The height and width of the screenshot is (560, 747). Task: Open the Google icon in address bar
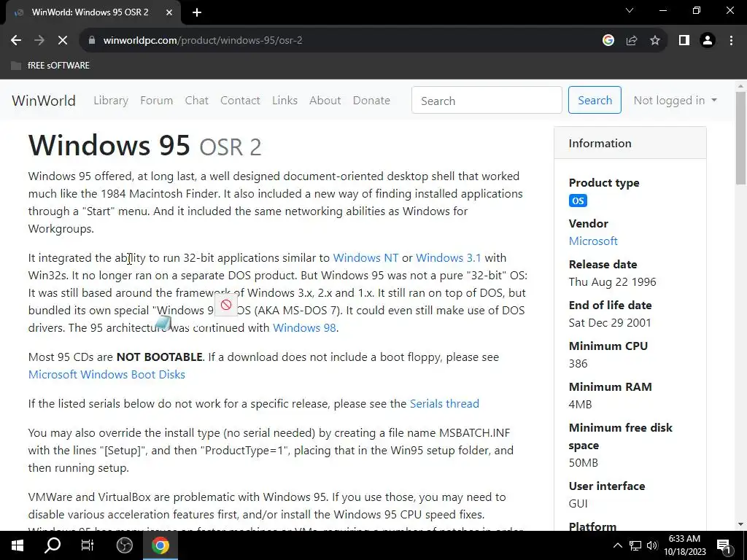(608, 41)
